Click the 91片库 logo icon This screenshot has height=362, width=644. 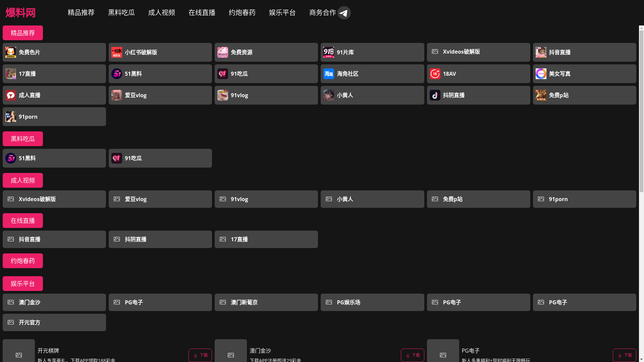click(x=329, y=52)
